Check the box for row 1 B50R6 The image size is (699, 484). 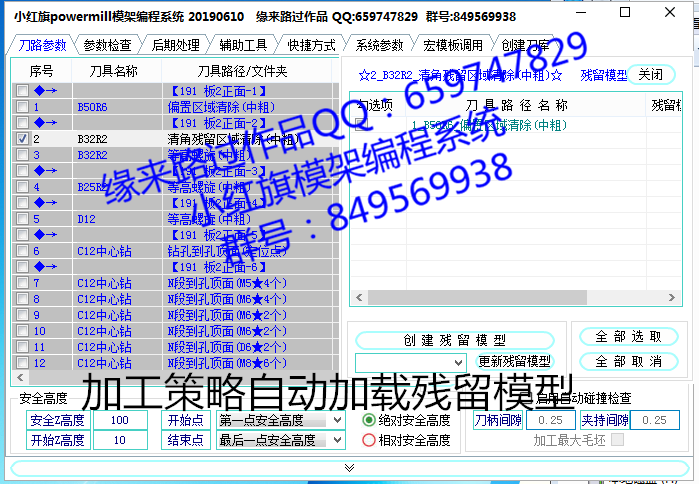pos(22,107)
